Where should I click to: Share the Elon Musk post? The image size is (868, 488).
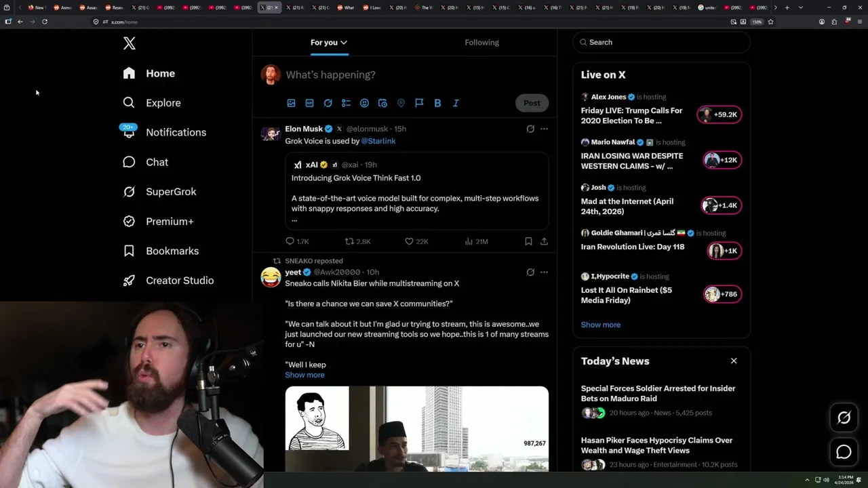[544, 241]
